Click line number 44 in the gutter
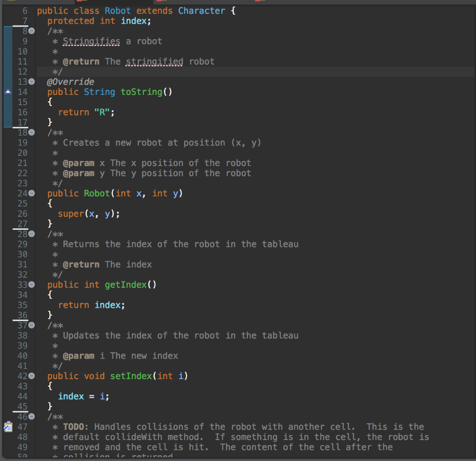This screenshot has width=476, height=461. click(22, 397)
